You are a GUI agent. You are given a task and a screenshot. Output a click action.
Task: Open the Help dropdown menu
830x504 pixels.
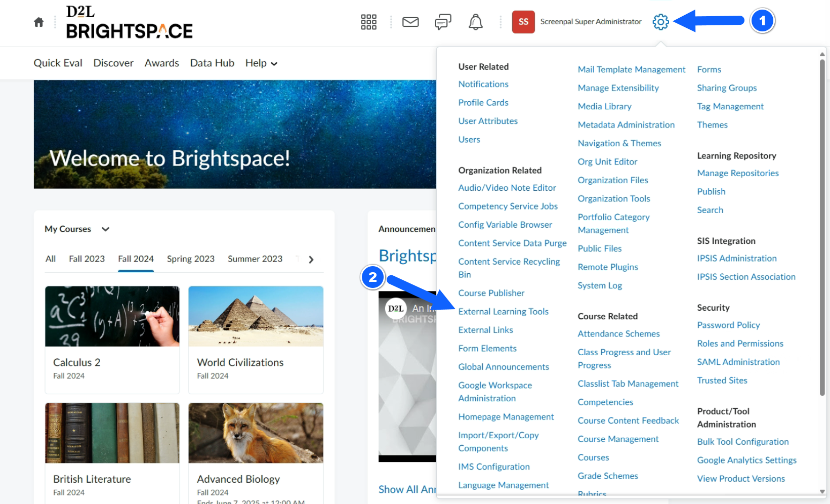(x=261, y=63)
